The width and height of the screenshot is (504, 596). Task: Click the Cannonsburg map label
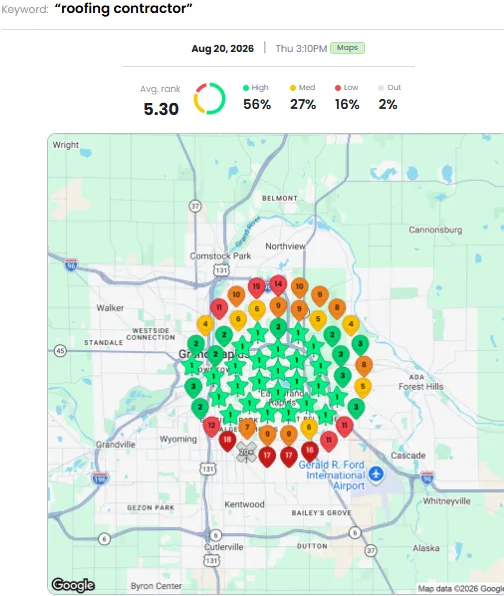(x=436, y=230)
